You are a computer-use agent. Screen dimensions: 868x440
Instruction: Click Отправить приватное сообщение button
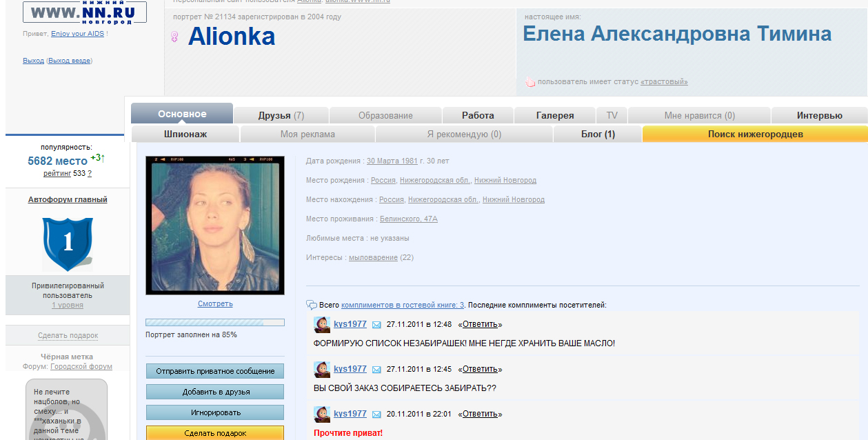pos(215,371)
